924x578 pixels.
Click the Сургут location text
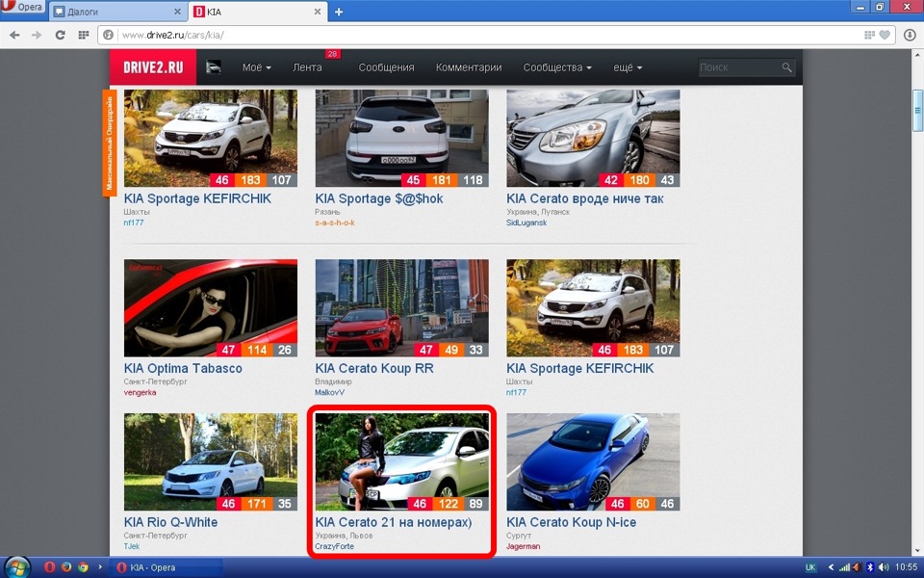[x=519, y=537]
